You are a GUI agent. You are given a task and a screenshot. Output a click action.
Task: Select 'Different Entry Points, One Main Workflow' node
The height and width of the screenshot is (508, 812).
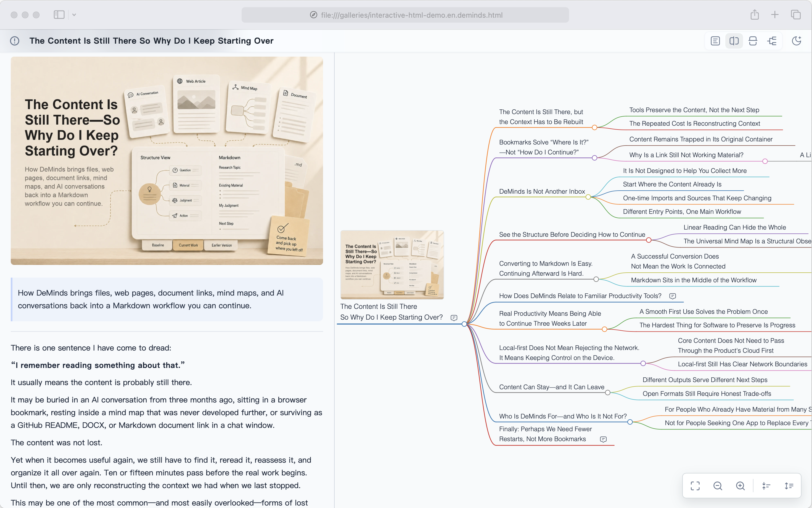coord(682,211)
